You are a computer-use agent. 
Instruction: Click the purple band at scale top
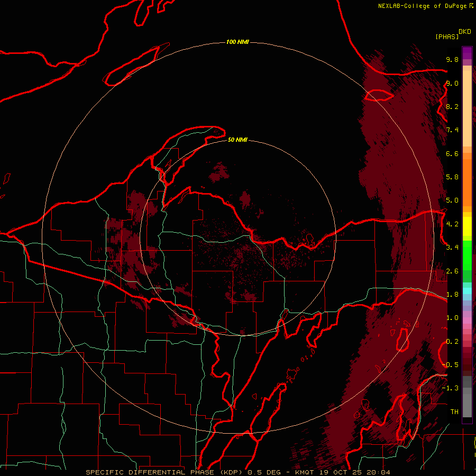tap(467, 53)
